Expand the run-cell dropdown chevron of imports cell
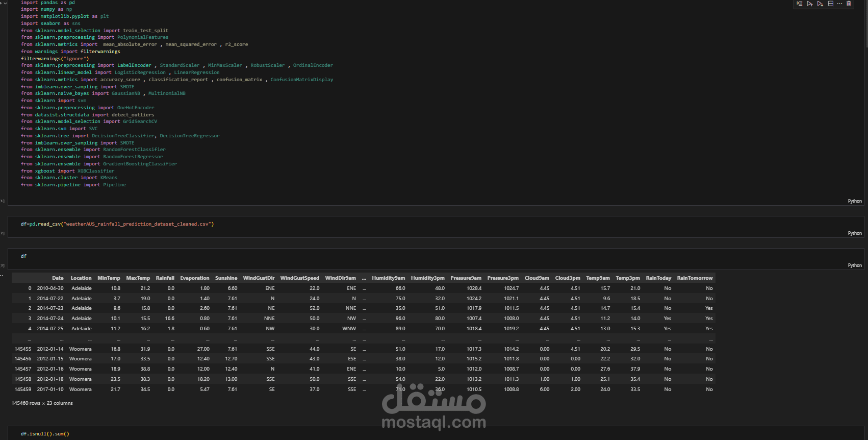 coord(6,3)
